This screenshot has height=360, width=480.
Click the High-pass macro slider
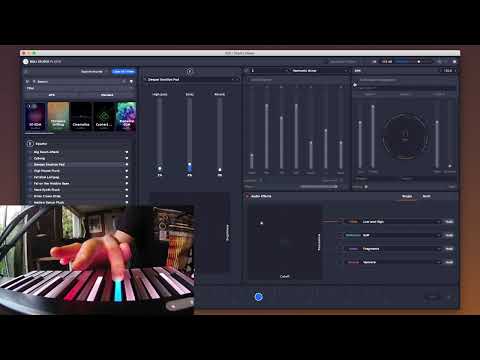(160, 133)
